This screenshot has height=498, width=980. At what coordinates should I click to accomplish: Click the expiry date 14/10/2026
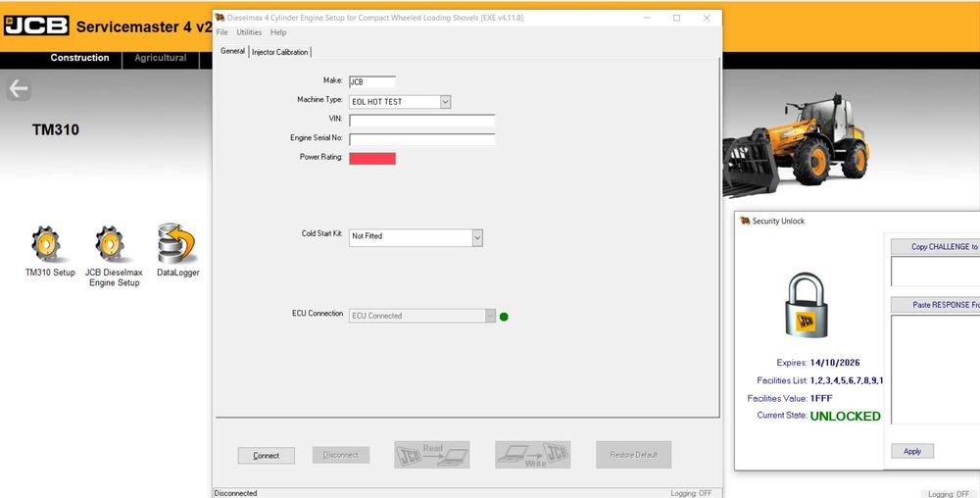835,363
